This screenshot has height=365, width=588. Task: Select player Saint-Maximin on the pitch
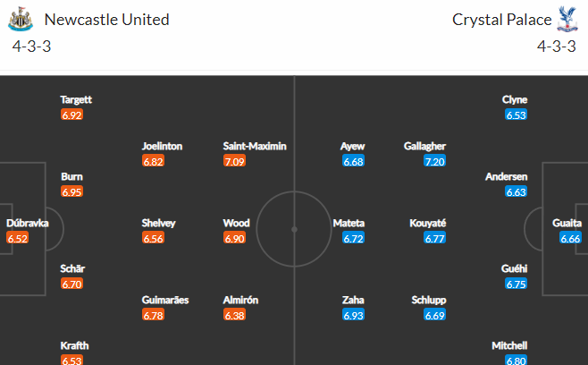coord(255,146)
